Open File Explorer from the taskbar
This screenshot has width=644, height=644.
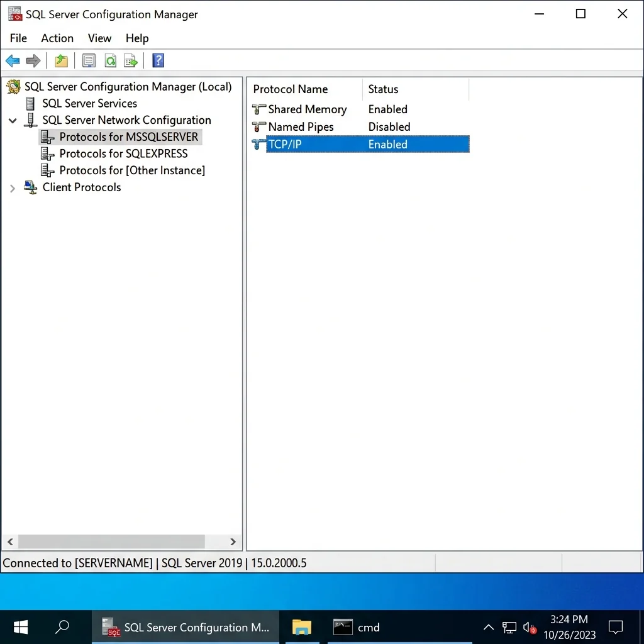pyautogui.click(x=302, y=627)
